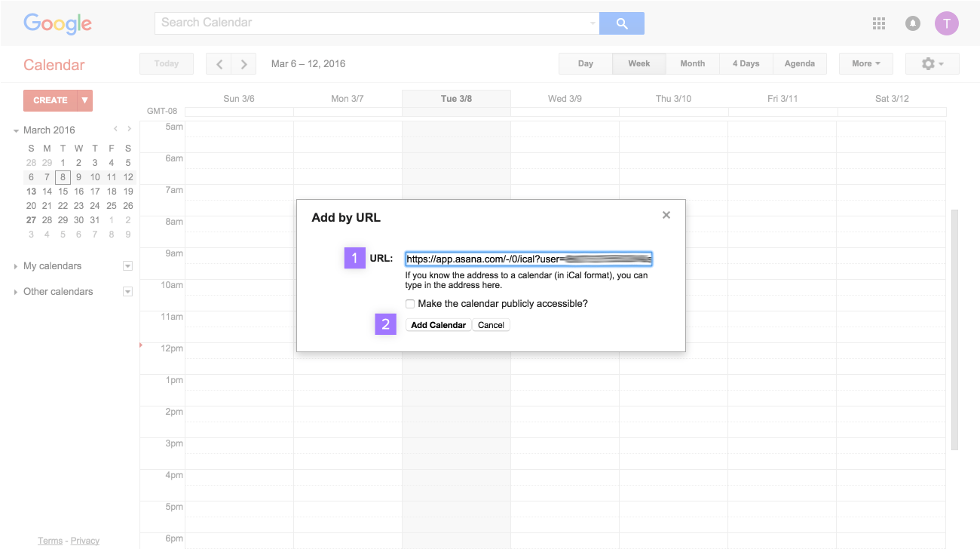Image resolution: width=980 pixels, height=549 pixels.
Task: Click the My calendars label
Action: (x=53, y=266)
